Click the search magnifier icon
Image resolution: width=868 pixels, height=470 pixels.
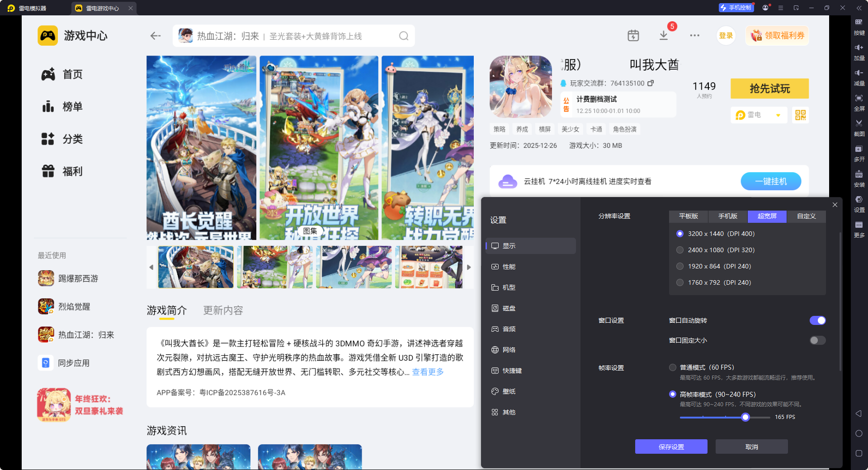point(403,36)
